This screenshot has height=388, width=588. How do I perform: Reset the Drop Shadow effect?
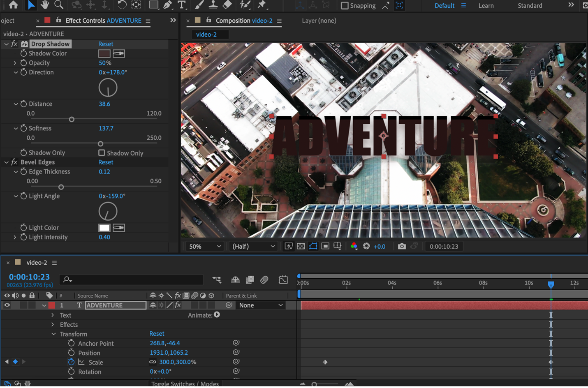(x=106, y=44)
